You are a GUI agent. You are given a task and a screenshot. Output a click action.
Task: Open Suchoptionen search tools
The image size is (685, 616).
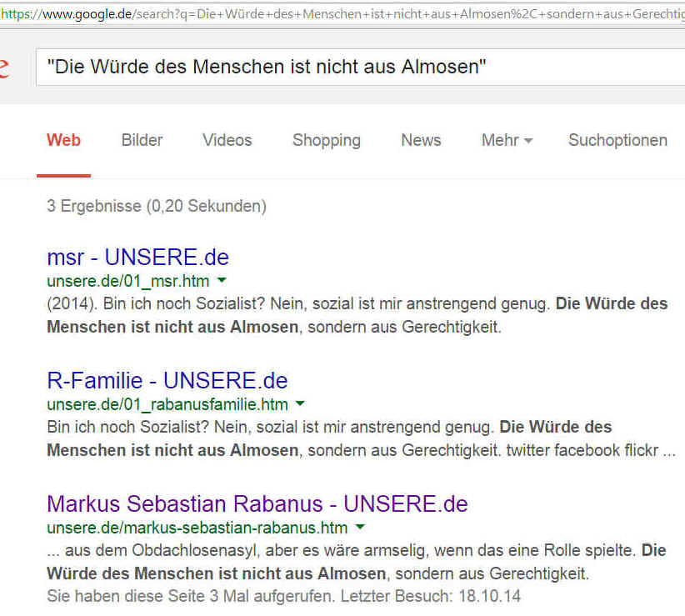[x=617, y=140]
